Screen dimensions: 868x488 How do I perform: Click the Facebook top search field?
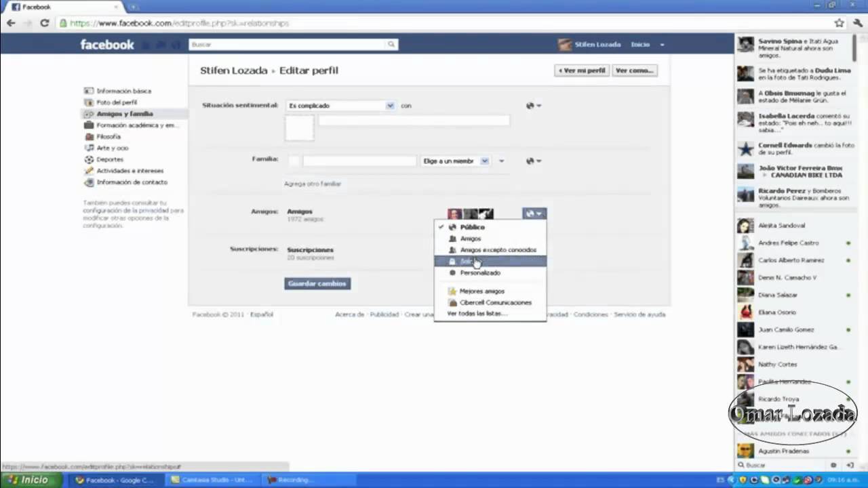(288, 45)
